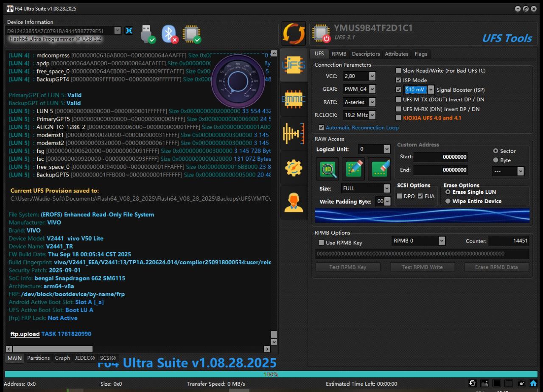The height and width of the screenshot is (392, 543).
Task: Switch to the Descriptors tab
Action: click(x=366, y=54)
